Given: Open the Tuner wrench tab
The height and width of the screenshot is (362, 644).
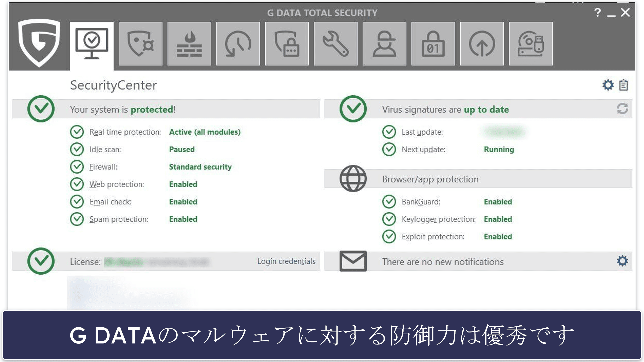Looking at the screenshot, I should 335,44.
